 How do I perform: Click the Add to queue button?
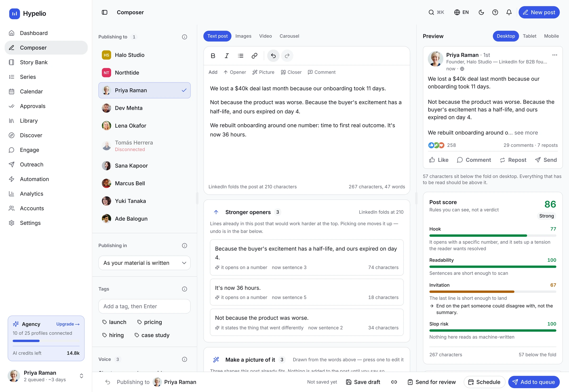coord(534,382)
